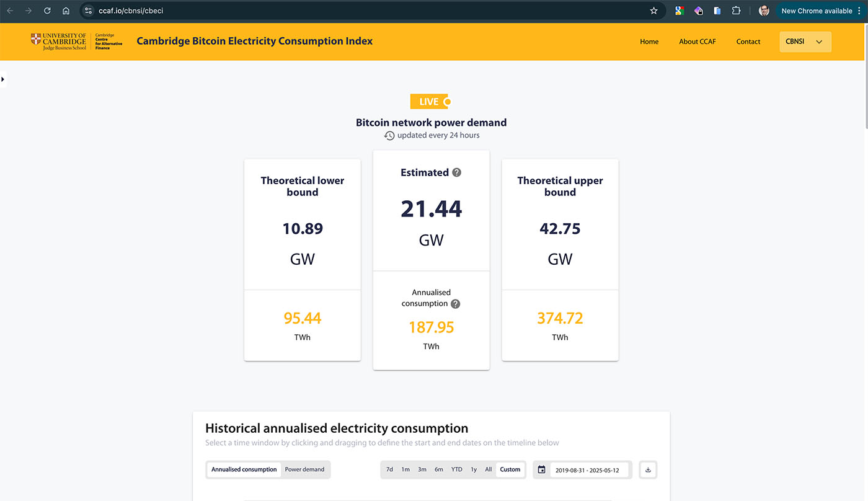Click the 21.44 estimated GW value

tap(432, 209)
